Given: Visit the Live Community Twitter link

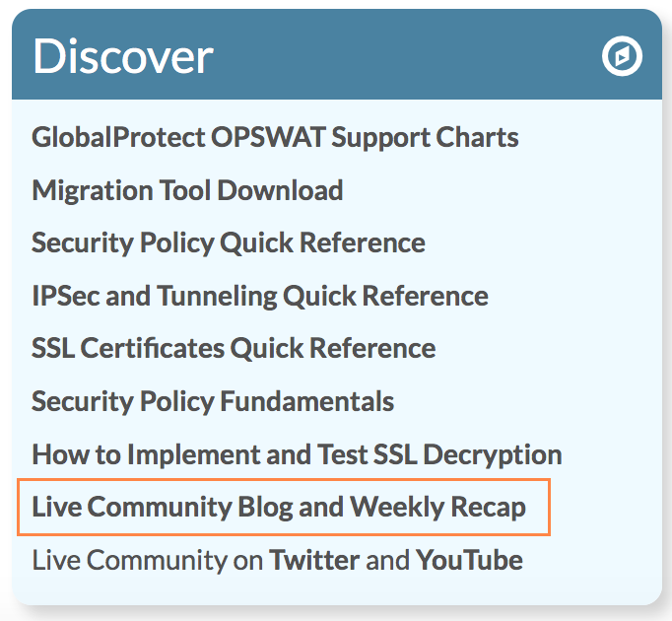Looking at the screenshot, I should 314,560.
